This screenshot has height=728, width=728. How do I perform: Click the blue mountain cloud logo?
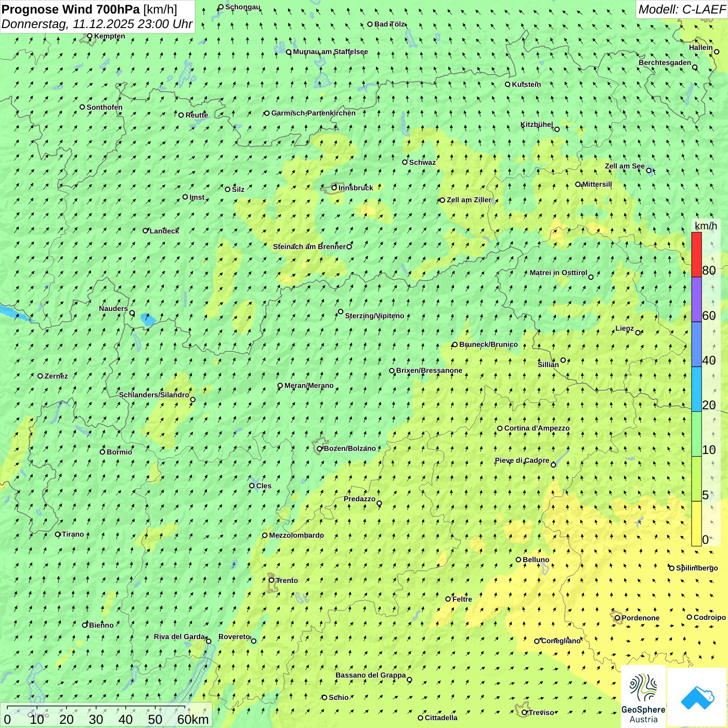pyautogui.click(x=697, y=698)
